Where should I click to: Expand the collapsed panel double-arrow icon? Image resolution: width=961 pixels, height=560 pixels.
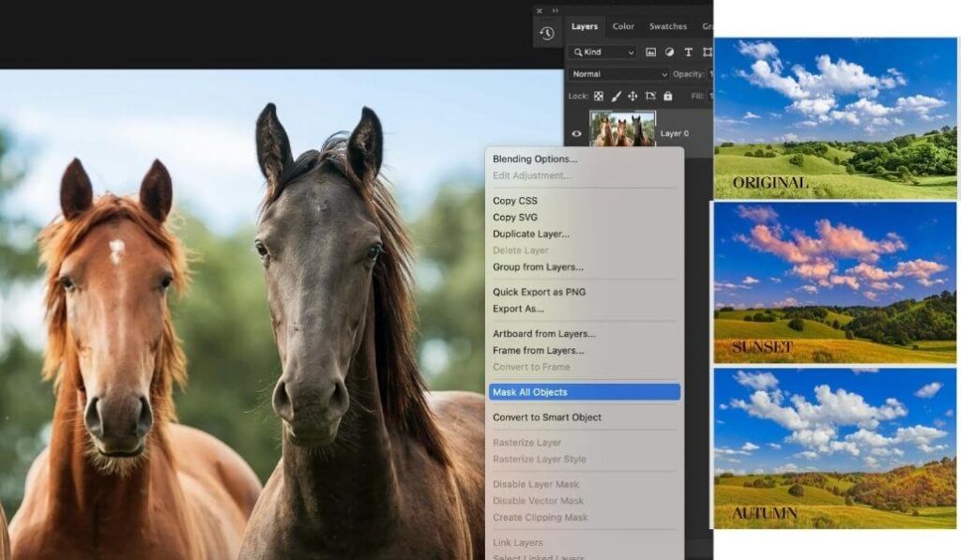[555, 11]
